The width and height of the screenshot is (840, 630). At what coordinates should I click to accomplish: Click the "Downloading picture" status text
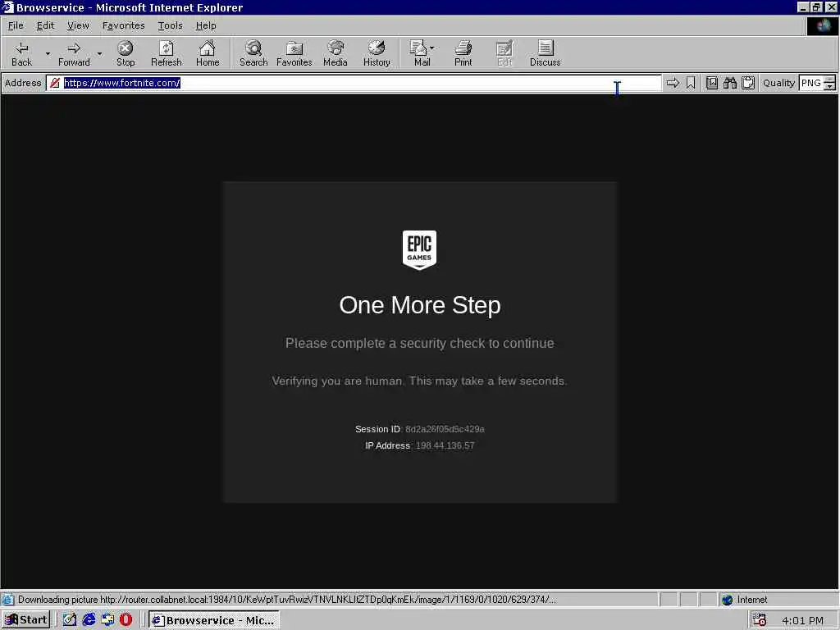point(286,600)
